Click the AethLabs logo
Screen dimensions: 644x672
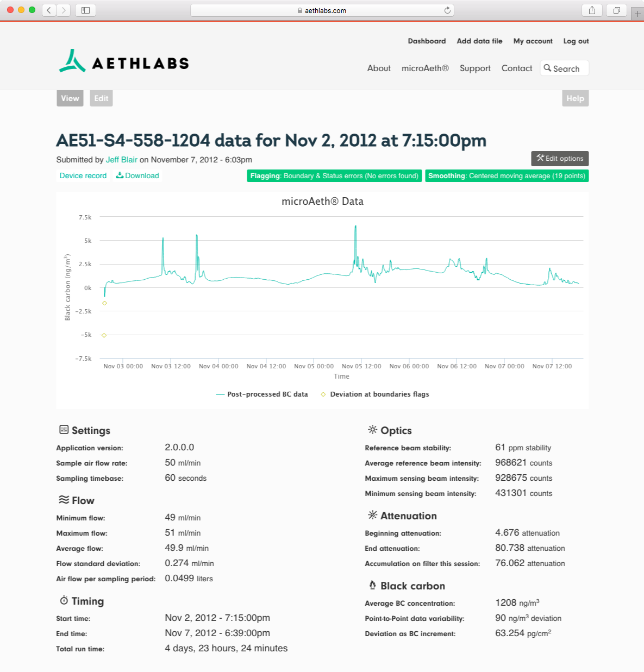[x=123, y=61]
